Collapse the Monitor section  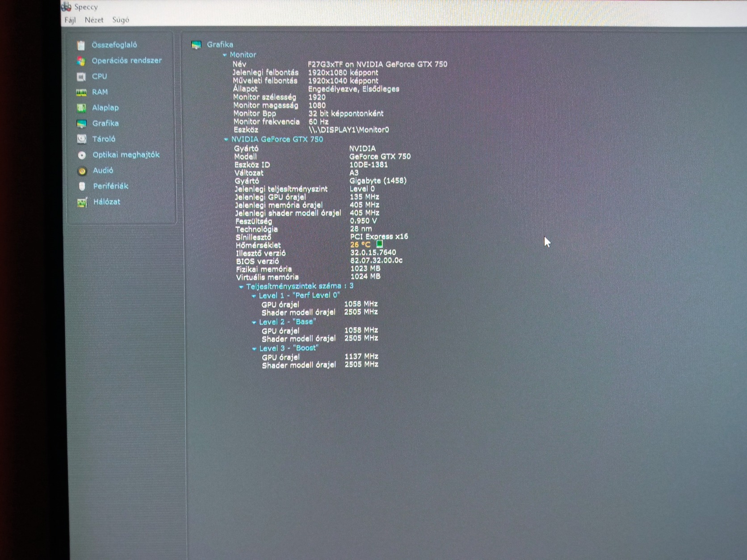point(225,55)
